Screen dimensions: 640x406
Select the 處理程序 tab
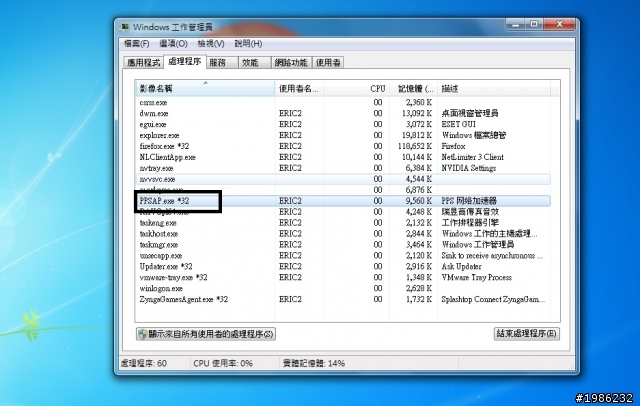coord(184,62)
